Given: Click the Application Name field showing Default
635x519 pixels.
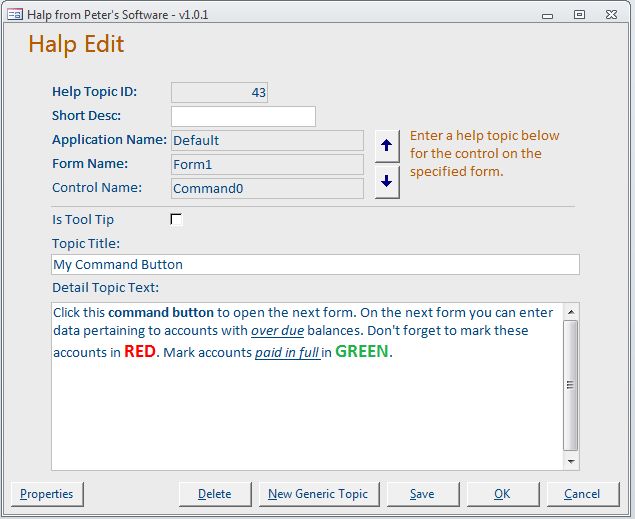Looking at the screenshot, I should (x=267, y=140).
